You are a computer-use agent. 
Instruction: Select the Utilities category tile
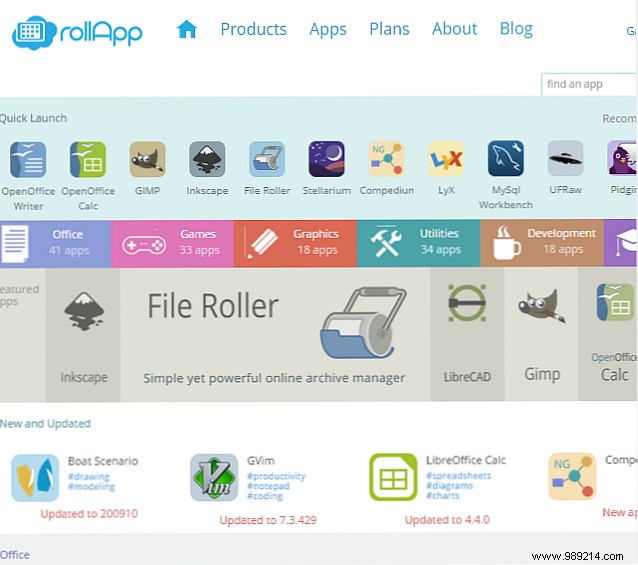pos(418,243)
